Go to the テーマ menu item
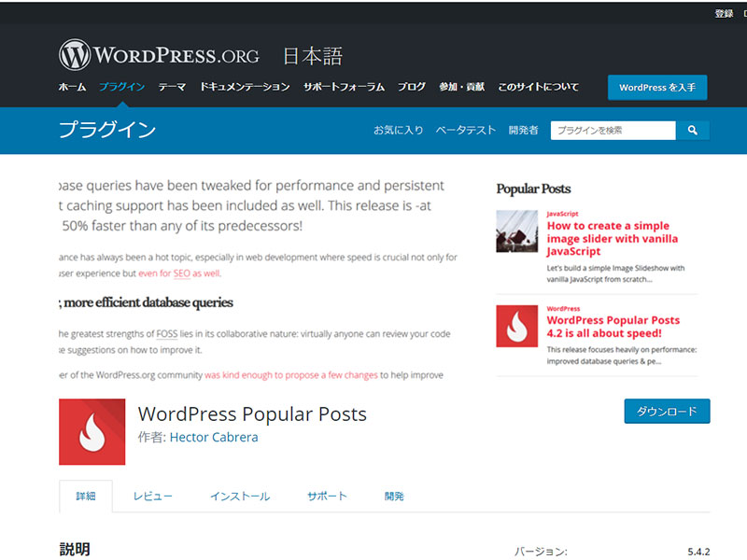The height and width of the screenshot is (560, 747). coord(172,87)
